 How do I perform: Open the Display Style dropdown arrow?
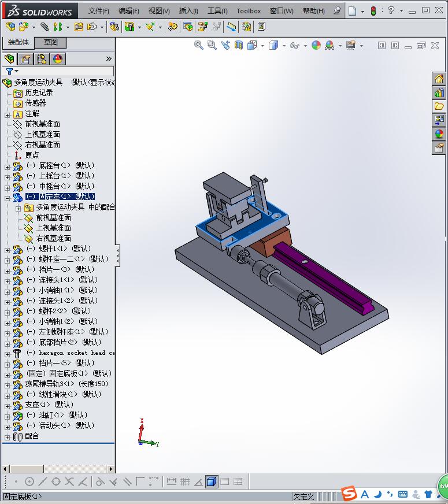tap(284, 46)
